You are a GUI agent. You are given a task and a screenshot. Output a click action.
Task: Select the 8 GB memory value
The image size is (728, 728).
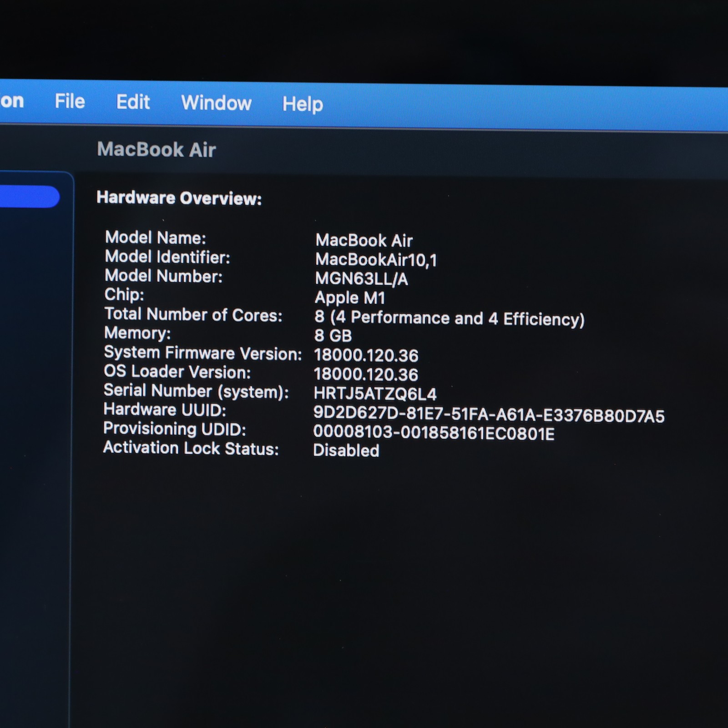coord(333,336)
